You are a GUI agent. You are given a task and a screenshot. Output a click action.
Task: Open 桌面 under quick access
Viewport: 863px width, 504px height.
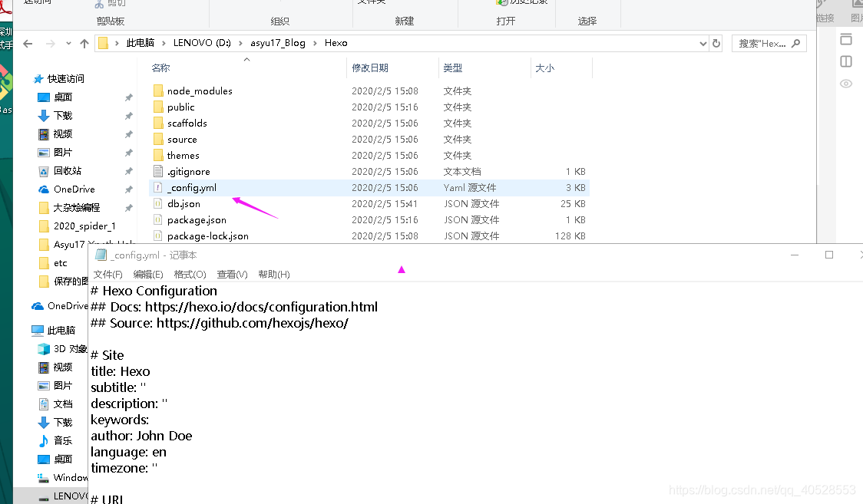63,97
